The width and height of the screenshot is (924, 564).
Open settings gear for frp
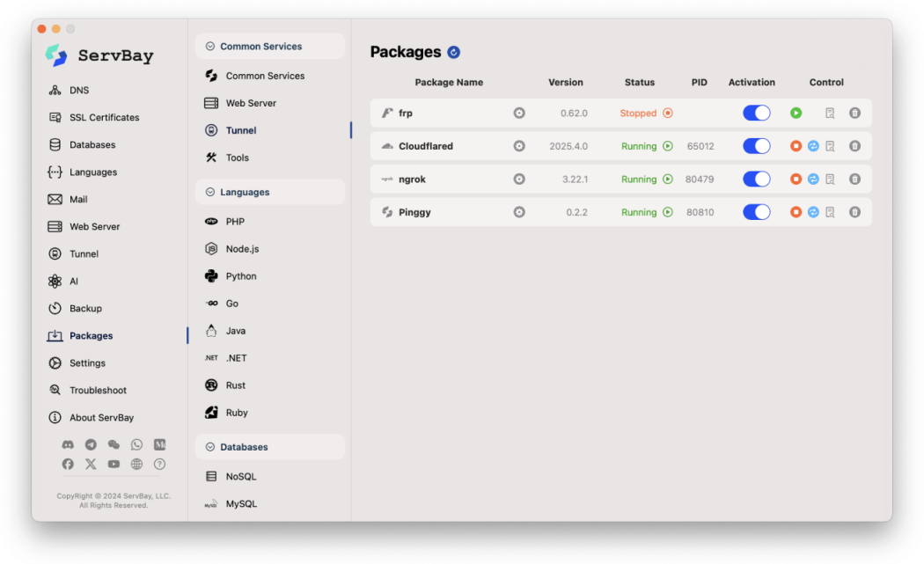tap(518, 114)
